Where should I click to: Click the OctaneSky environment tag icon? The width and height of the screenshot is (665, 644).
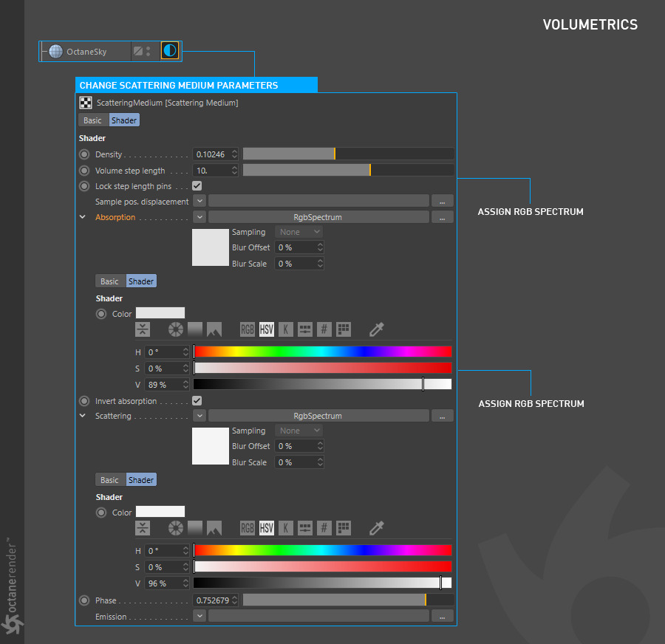click(170, 51)
